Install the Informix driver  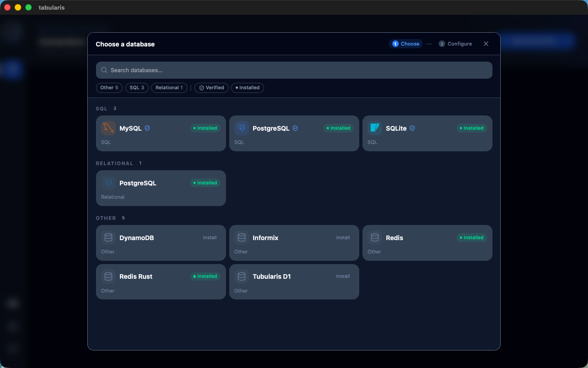point(343,238)
